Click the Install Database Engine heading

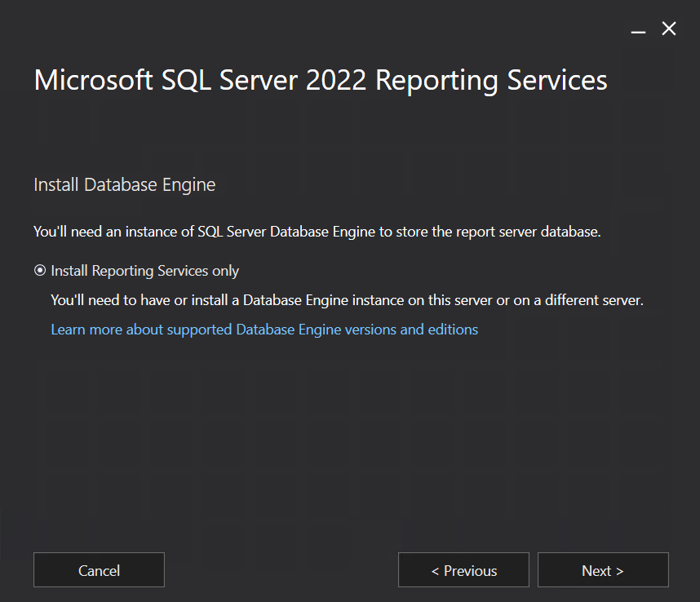pos(124,185)
